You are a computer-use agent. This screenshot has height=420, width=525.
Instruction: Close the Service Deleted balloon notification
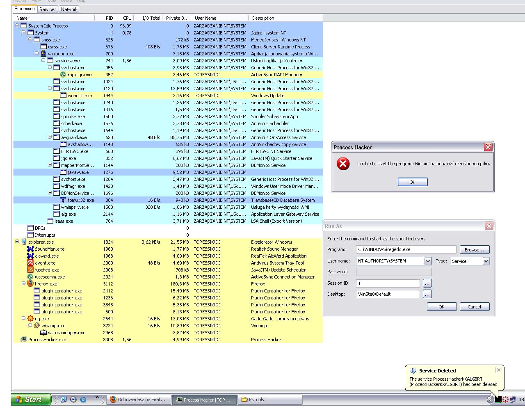click(498, 370)
